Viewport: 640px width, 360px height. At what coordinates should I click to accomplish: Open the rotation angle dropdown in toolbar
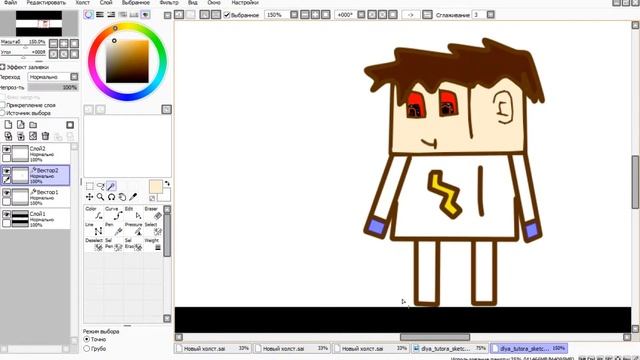(x=361, y=15)
